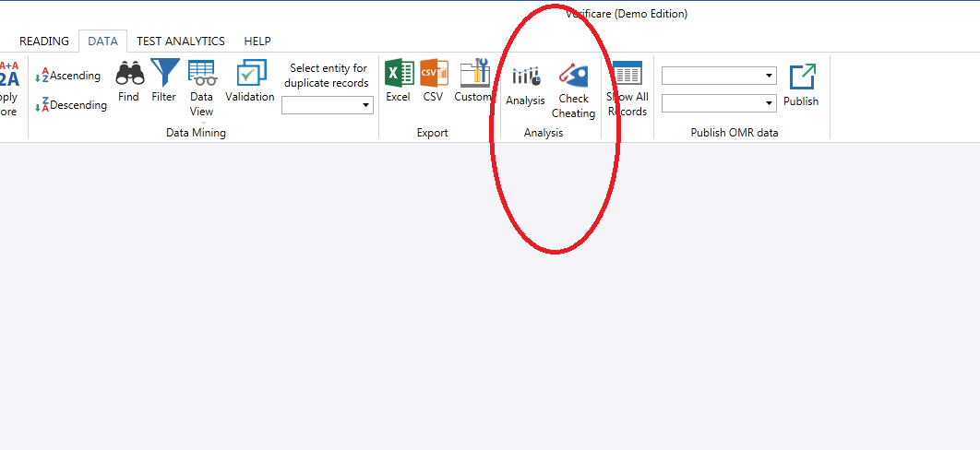Open the Data View tool
The width and height of the screenshot is (980, 450).
tap(202, 89)
